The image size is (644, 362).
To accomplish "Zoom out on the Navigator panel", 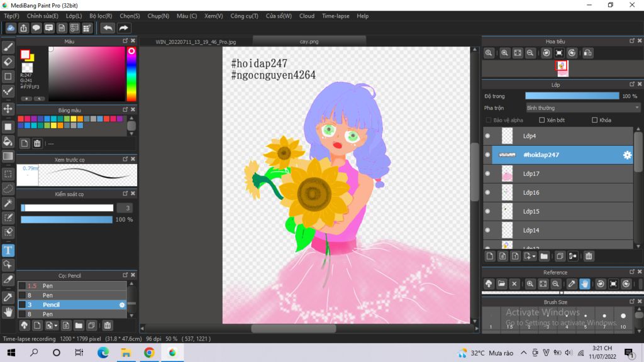I will [530, 53].
